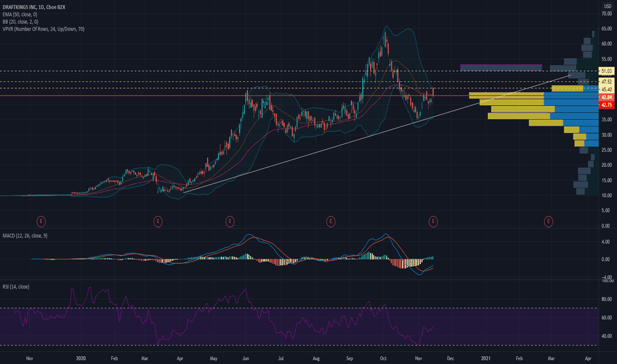This screenshot has height=364, width=617.
Task: Select the 25.00 price axis label
Action: pos(606,150)
